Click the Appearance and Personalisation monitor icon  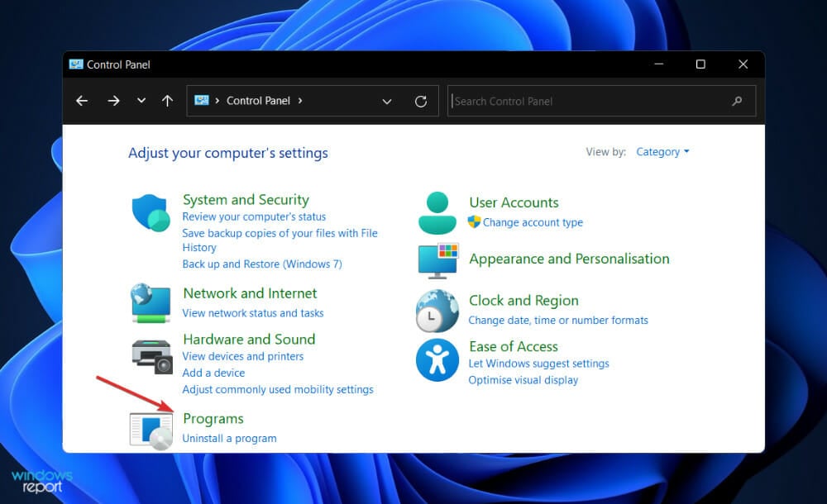click(438, 261)
